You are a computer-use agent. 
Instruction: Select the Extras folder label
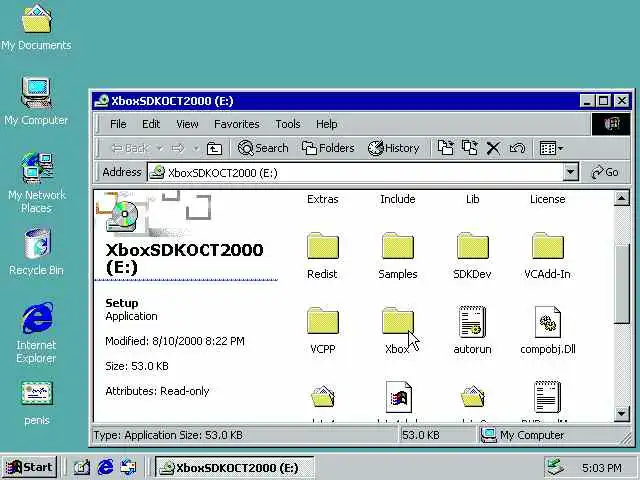(x=323, y=199)
